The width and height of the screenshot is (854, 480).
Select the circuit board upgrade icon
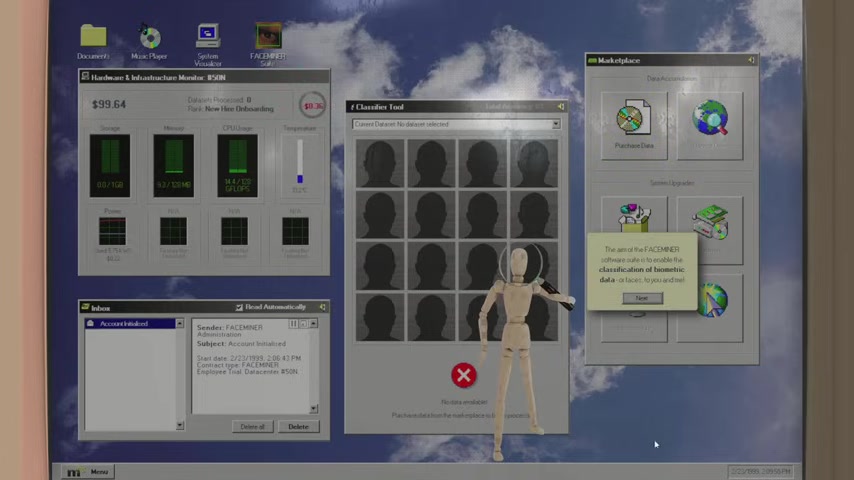[710, 221]
